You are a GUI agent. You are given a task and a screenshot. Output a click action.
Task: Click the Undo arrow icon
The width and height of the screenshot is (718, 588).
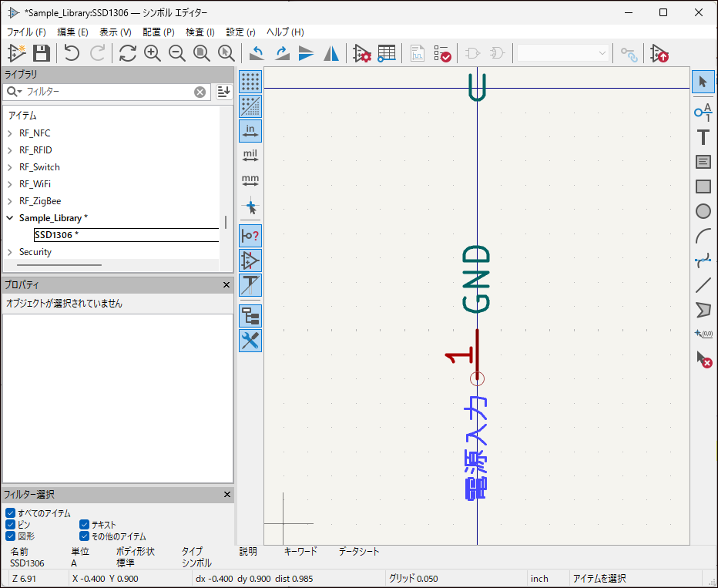72,53
